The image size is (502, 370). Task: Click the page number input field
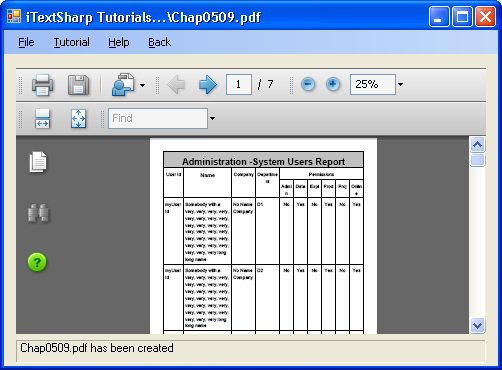click(239, 84)
